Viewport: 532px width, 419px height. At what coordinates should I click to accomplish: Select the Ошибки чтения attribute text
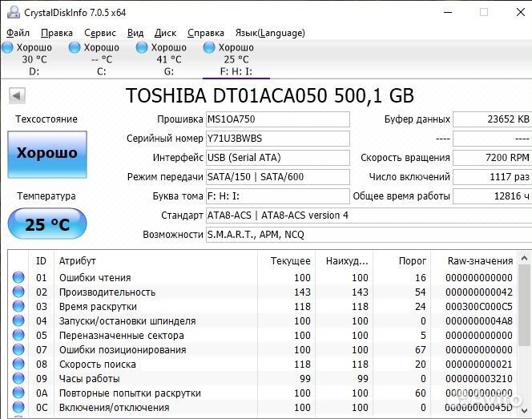[x=95, y=277]
